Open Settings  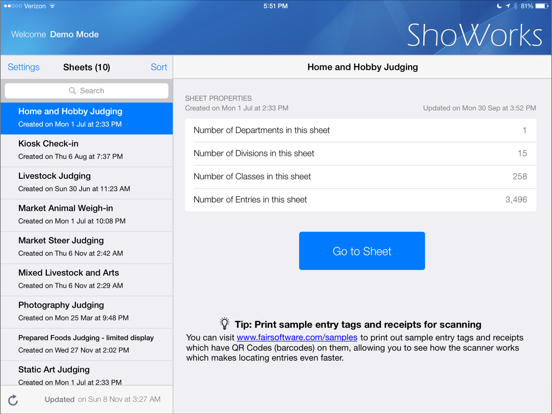(24, 67)
